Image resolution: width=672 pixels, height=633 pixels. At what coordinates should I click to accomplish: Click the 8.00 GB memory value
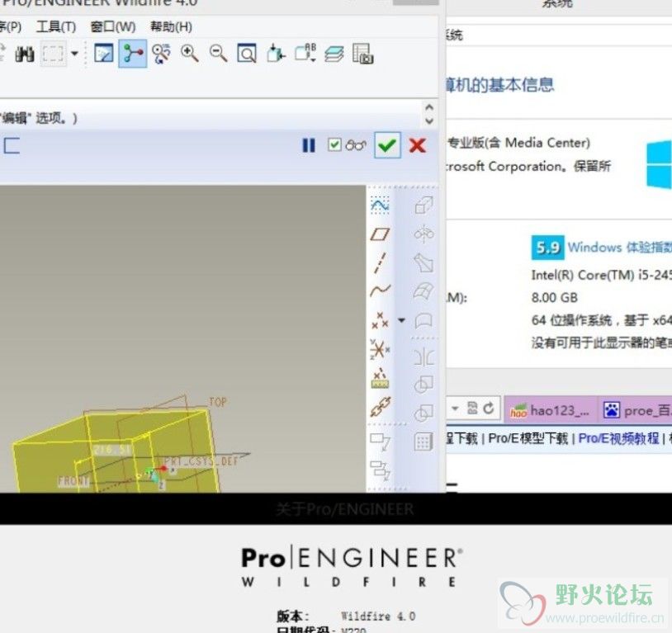(x=555, y=297)
